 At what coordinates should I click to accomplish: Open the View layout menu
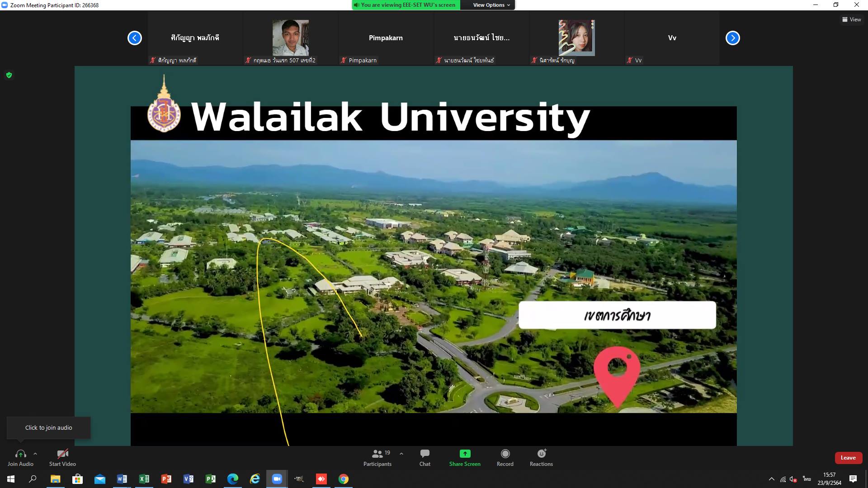pos(851,19)
